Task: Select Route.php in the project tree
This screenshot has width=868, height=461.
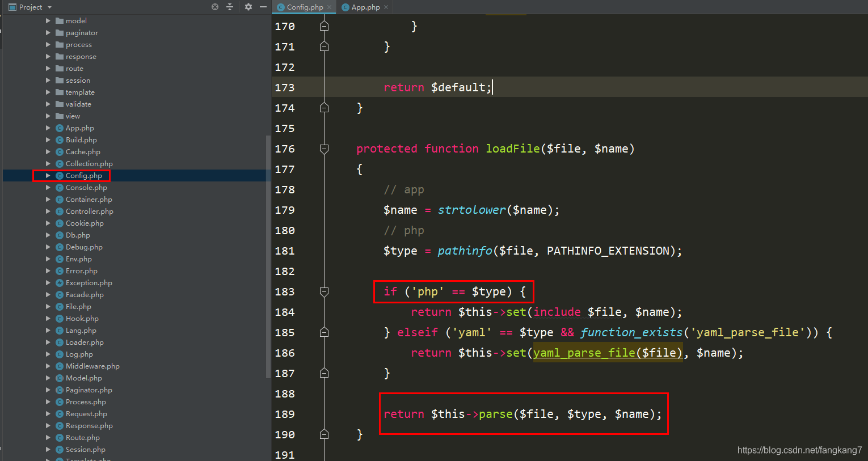Action: pyautogui.click(x=83, y=438)
